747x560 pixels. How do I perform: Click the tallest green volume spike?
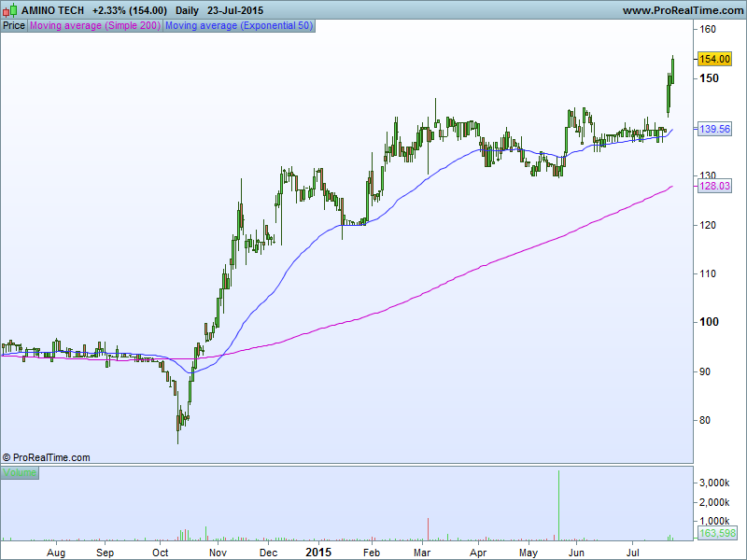pyautogui.click(x=558, y=505)
